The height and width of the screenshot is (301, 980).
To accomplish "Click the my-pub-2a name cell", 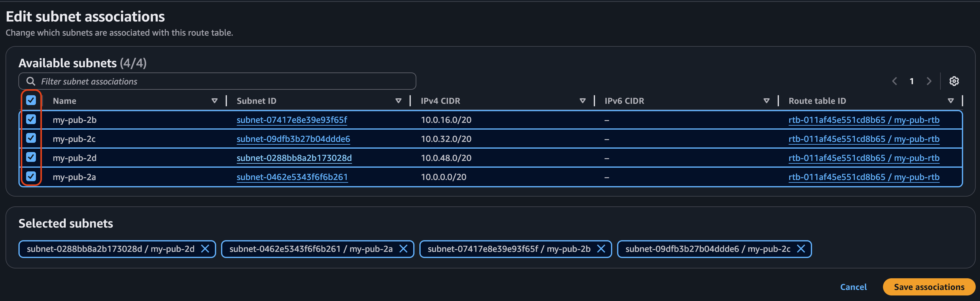I will pos(74,177).
